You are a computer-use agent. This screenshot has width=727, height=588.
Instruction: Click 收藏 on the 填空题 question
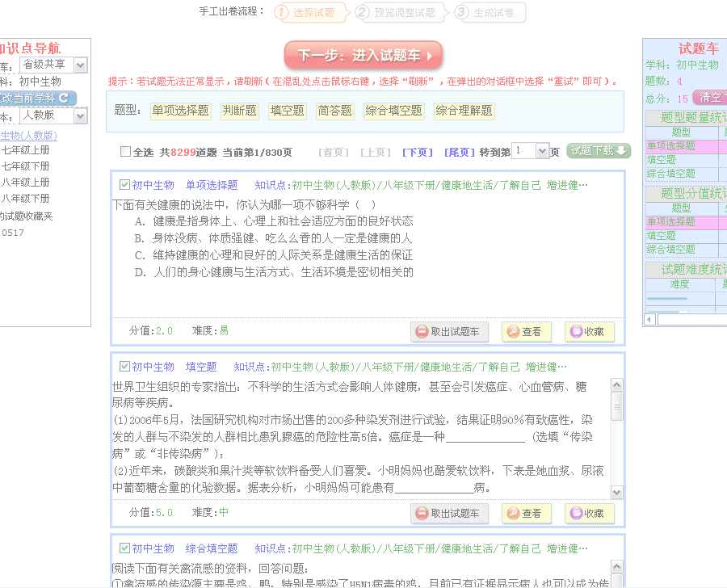590,513
